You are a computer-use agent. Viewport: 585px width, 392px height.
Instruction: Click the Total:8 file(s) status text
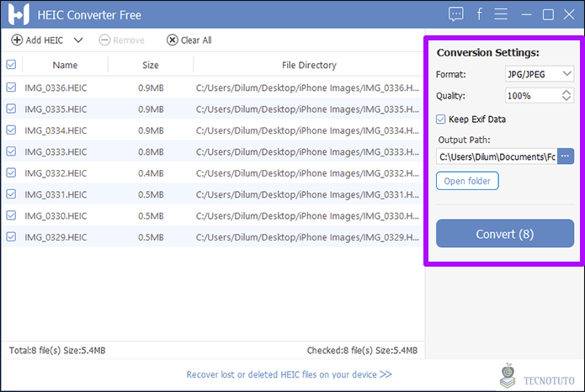[x=57, y=351]
